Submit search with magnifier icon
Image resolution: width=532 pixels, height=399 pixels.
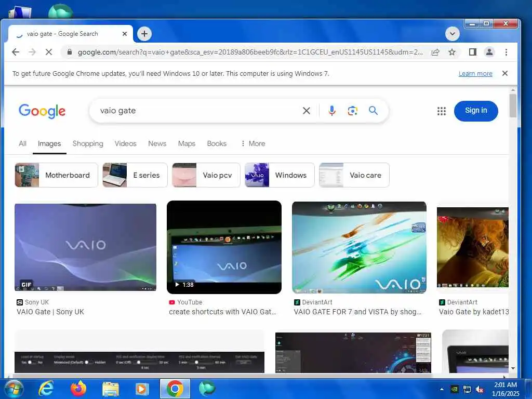373,111
